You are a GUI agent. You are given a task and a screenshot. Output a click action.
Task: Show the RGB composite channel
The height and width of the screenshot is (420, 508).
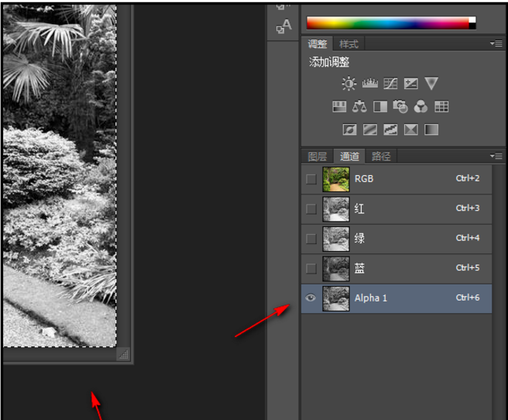click(311, 179)
